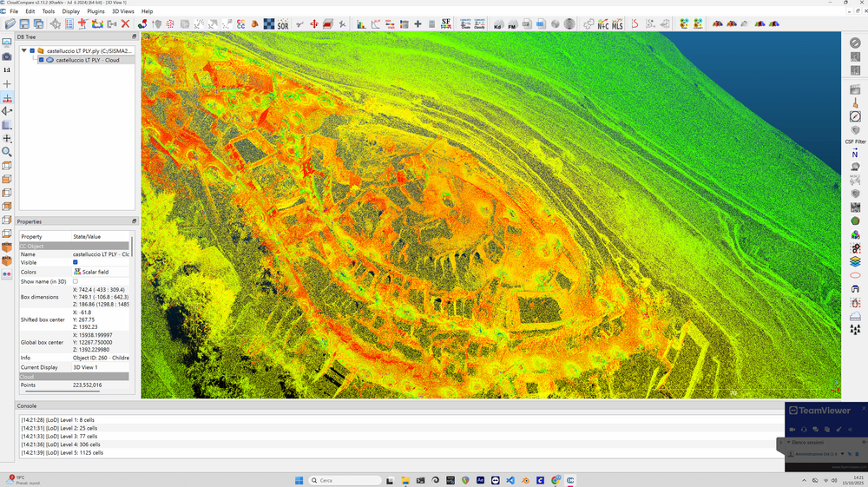Click the Kd toolbar icon

(x=497, y=24)
